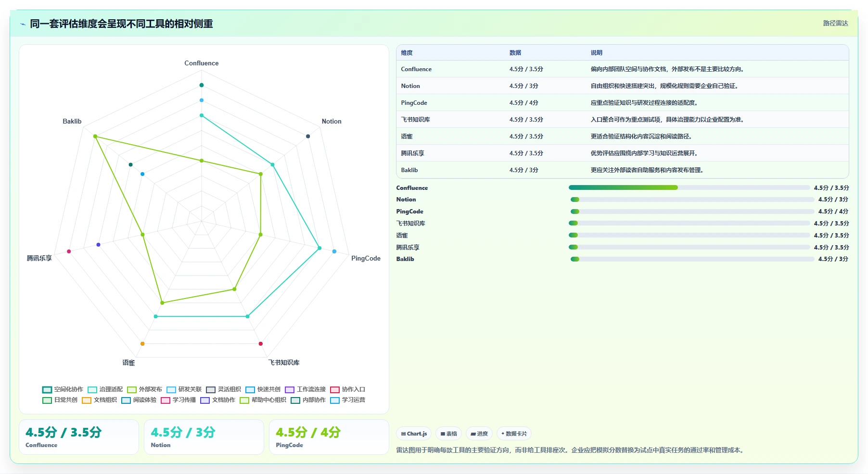Toggle the 灵活组织 legend series
The height and width of the screenshot is (474, 868).
[x=223, y=389]
